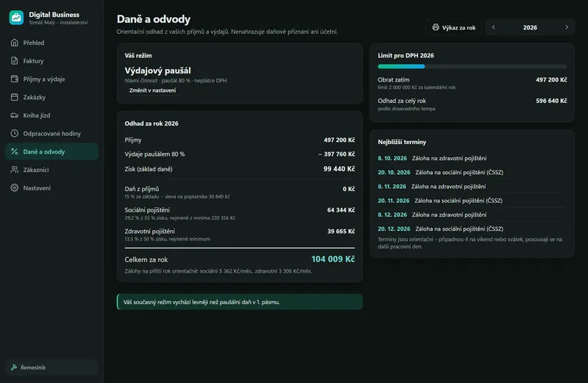Click the DPH limit progress bar
Image resolution: width=588 pixels, height=383 pixels.
pos(472,66)
